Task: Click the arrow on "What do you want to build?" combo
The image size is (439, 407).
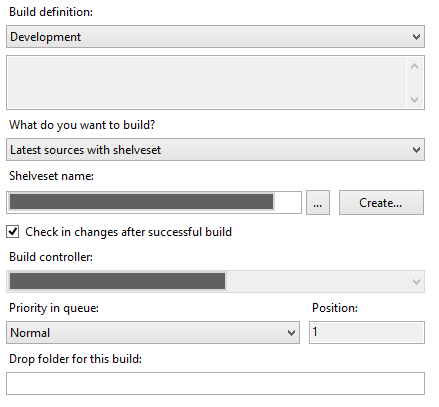Action: point(416,150)
